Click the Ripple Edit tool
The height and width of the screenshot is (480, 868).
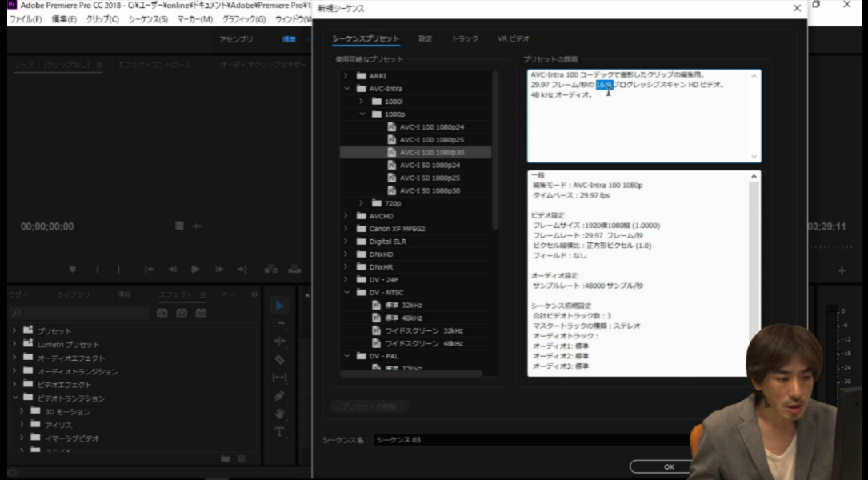pos(279,341)
